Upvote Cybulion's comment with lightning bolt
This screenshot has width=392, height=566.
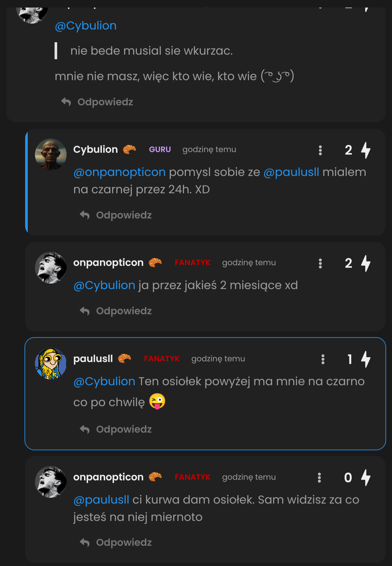tap(366, 150)
